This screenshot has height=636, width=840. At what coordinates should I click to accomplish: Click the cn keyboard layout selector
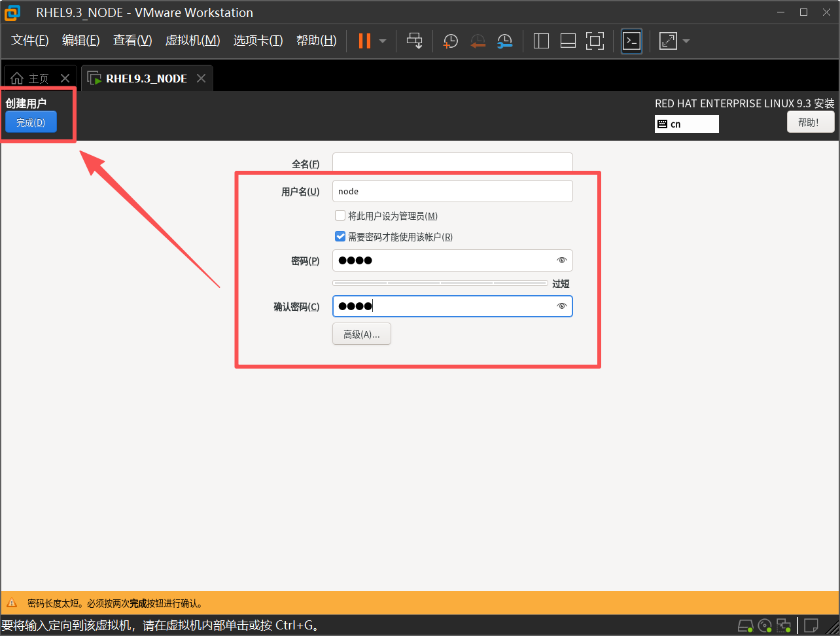[x=687, y=124]
